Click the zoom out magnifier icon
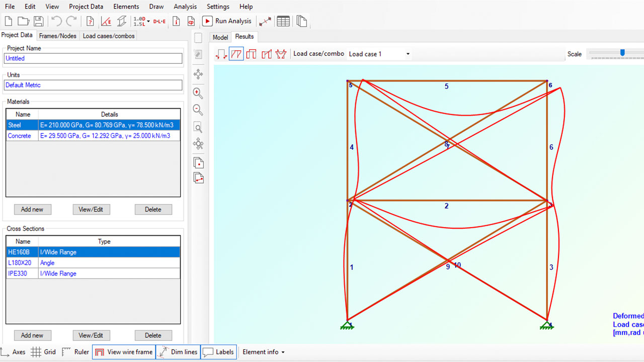The width and height of the screenshot is (644, 362). pos(198,110)
